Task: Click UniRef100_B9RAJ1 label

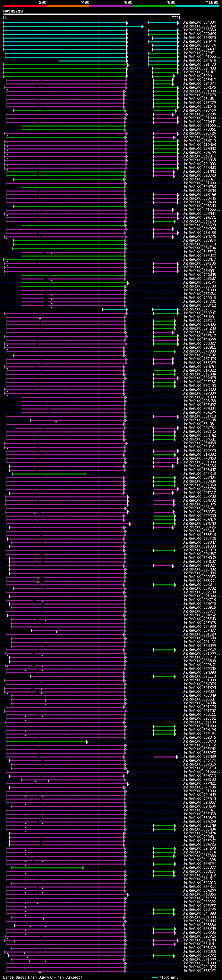Action: pyautogui.click(x=199, y=76)
